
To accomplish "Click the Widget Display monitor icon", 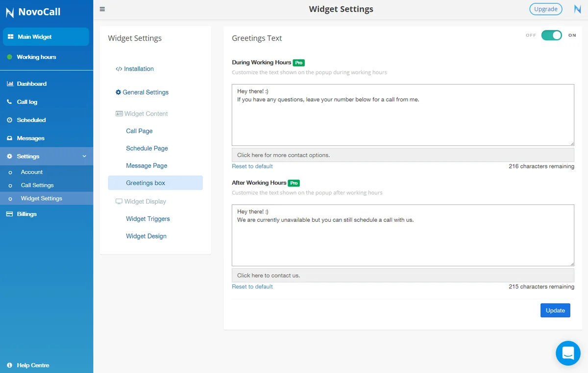I will (x=119, y=201).
